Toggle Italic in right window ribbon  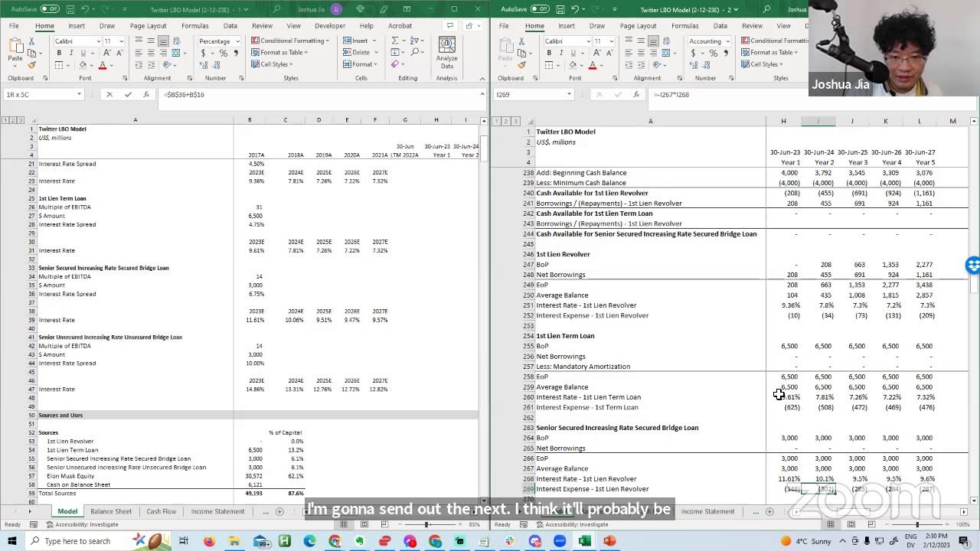pos(561,53)
